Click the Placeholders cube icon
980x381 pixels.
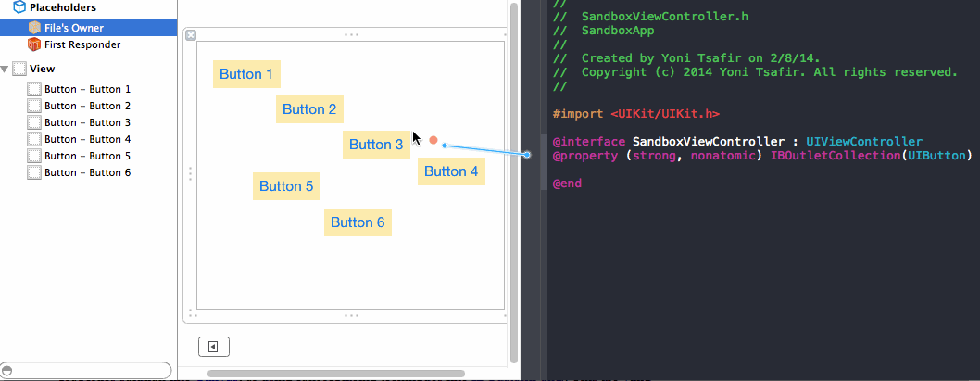pyautogui.click(x=19, y=7)
